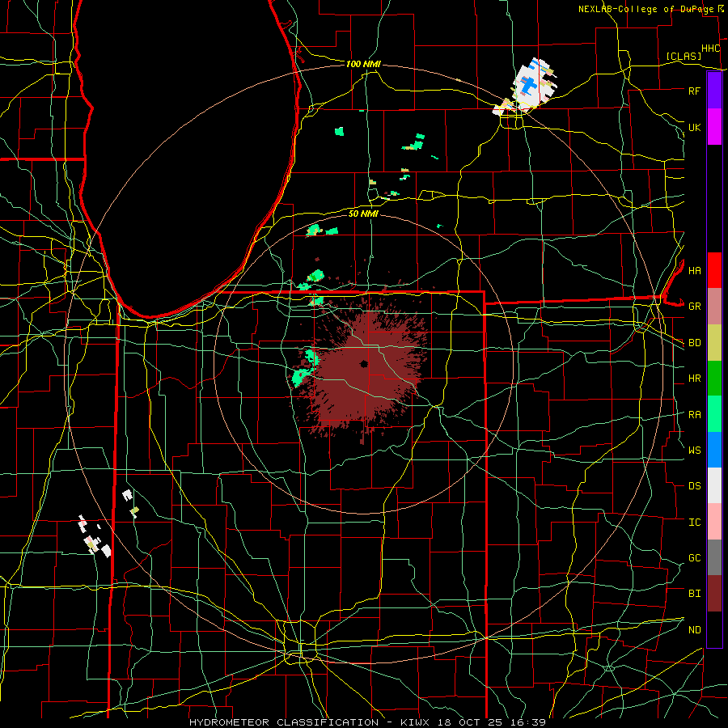Click the ND black legend swatch
728x728 pixels.
(x=714, y=629)
